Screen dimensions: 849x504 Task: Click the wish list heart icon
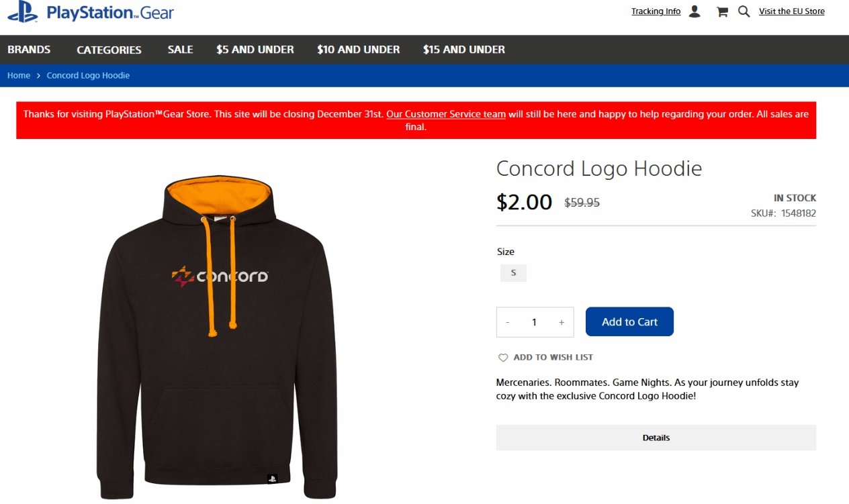[x=502, y=358]
